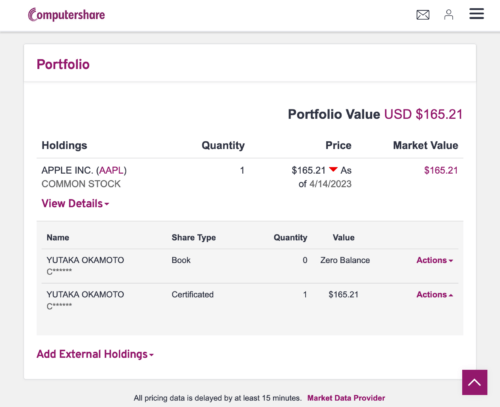Click the Value column header in details

343,237
